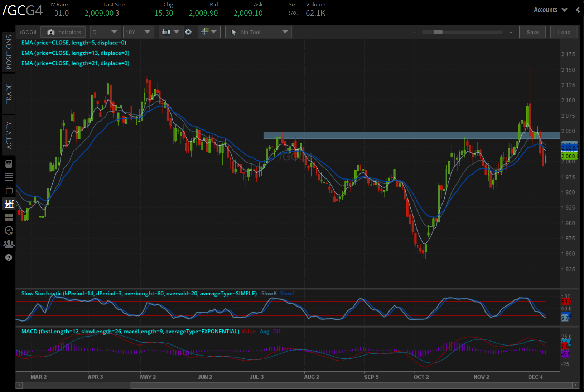Click the Load button
The image size is (584, 392).
564,32
